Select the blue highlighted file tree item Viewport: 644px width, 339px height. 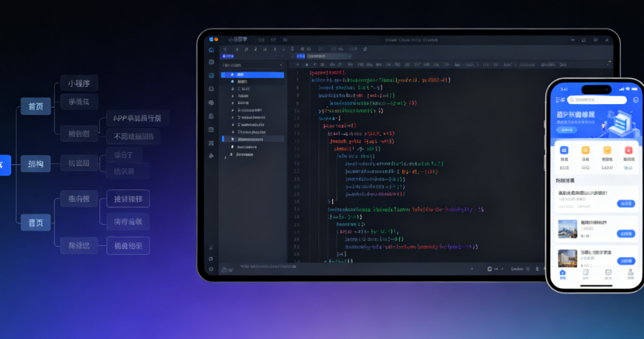point(252,74)
